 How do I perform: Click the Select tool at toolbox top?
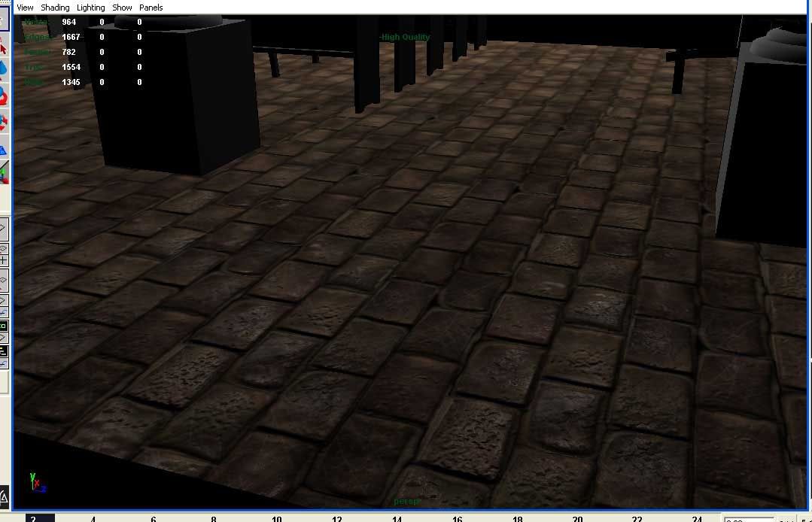[x=4, y=15]
